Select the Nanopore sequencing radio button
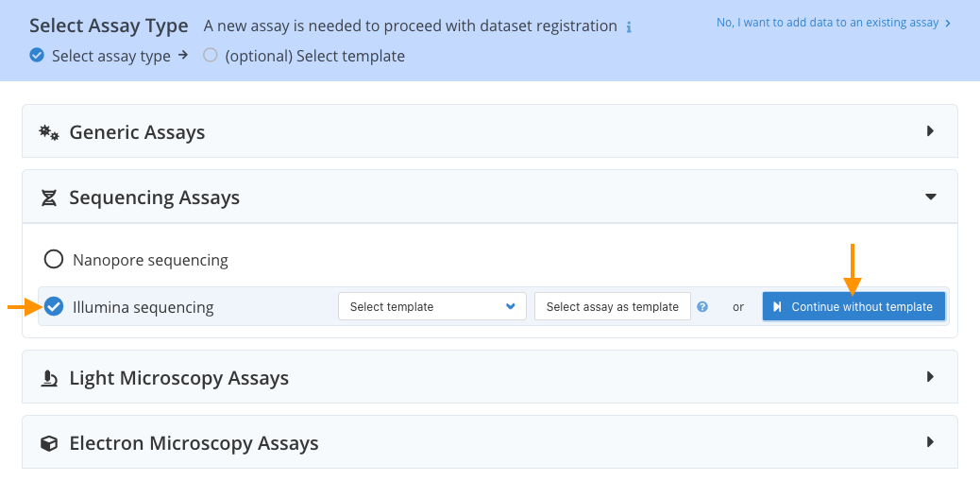 point(54,259)
